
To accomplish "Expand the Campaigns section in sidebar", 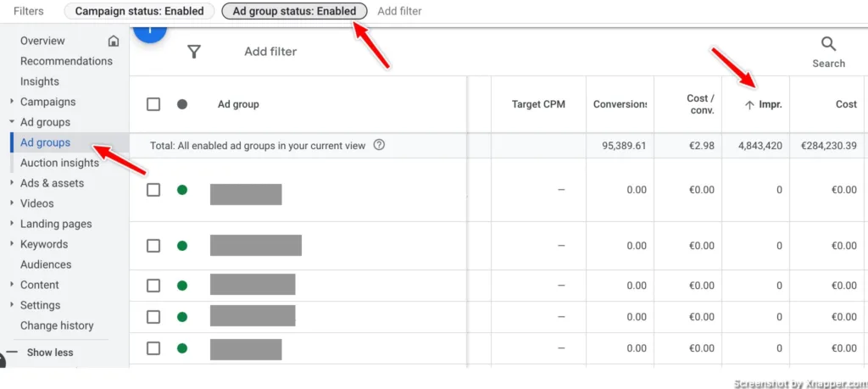I will tap(12, 102).
